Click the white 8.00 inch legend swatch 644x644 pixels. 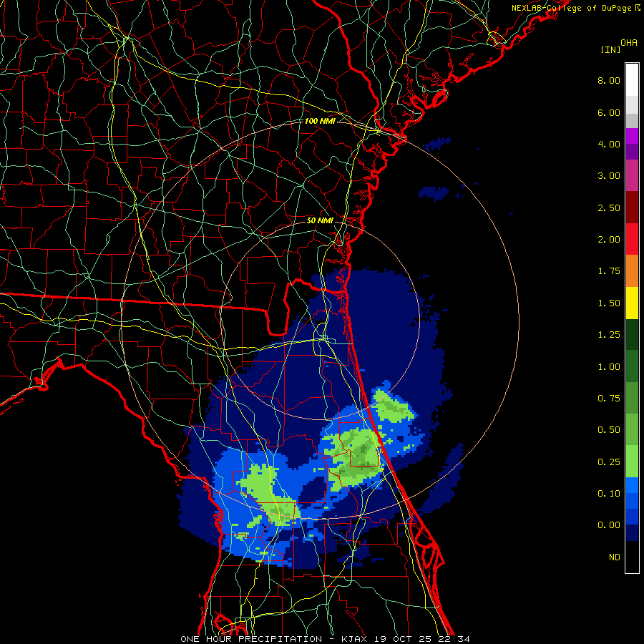632,80
